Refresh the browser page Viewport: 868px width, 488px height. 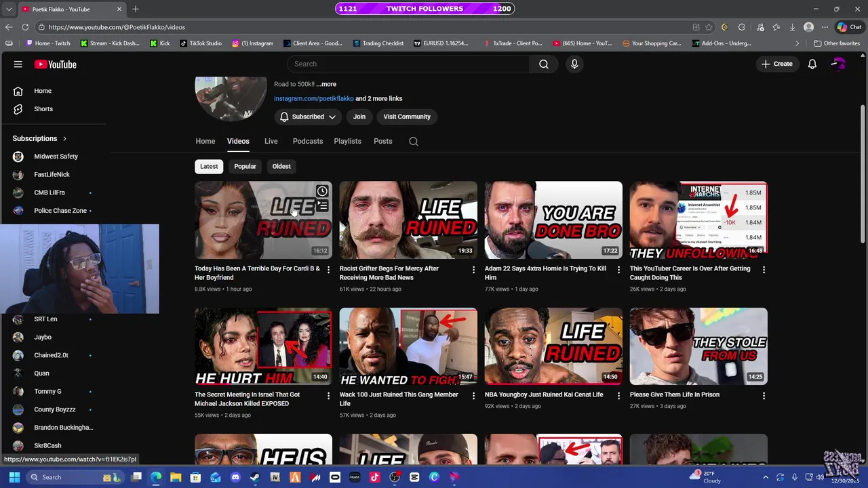(x=25, y=27)
